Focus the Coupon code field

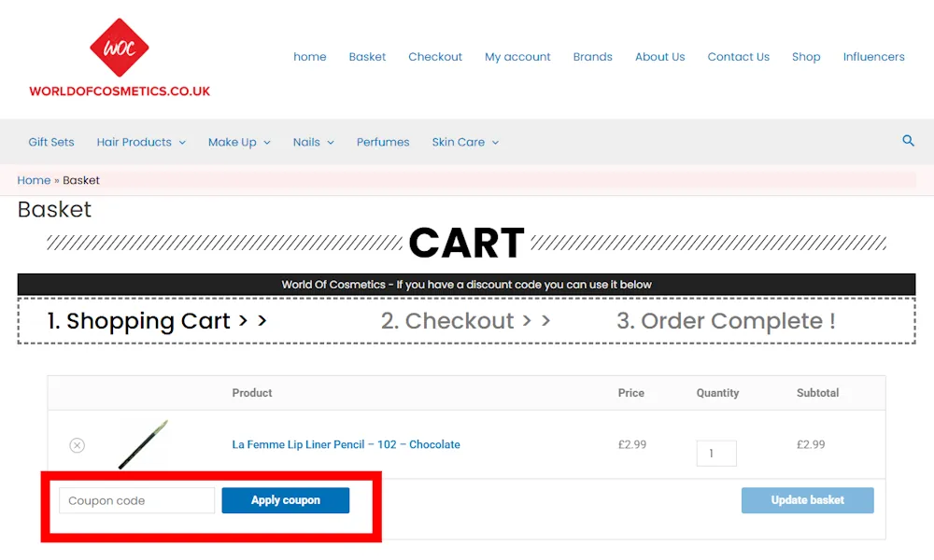(136, 500)
